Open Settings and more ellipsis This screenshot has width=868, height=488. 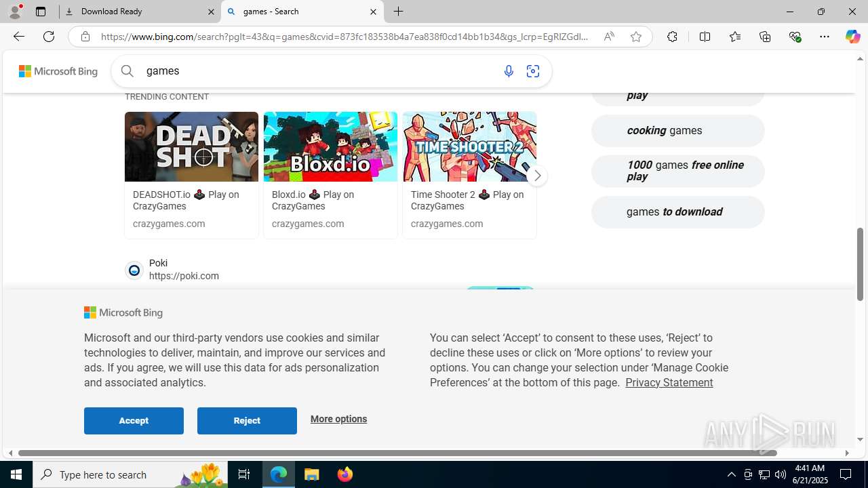[825, 37]
